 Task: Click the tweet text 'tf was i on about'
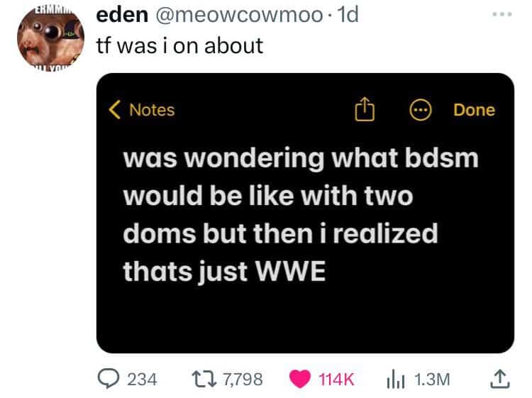coord(180,45)
